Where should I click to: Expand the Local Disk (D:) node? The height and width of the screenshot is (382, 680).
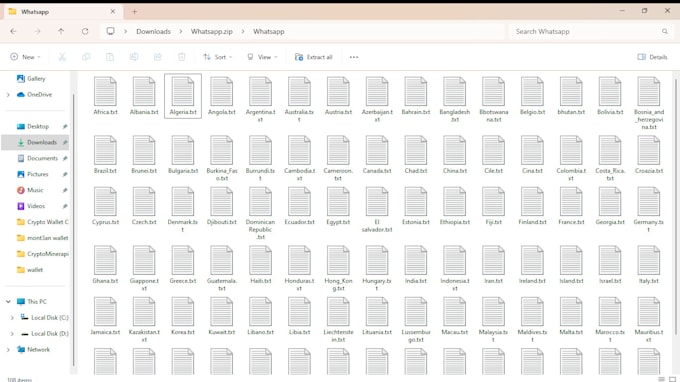pos(12,333)
